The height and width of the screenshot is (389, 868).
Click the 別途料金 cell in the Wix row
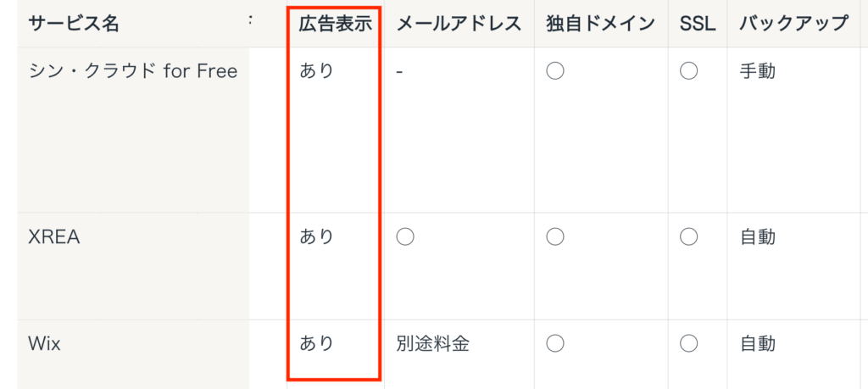pos(432,343)
